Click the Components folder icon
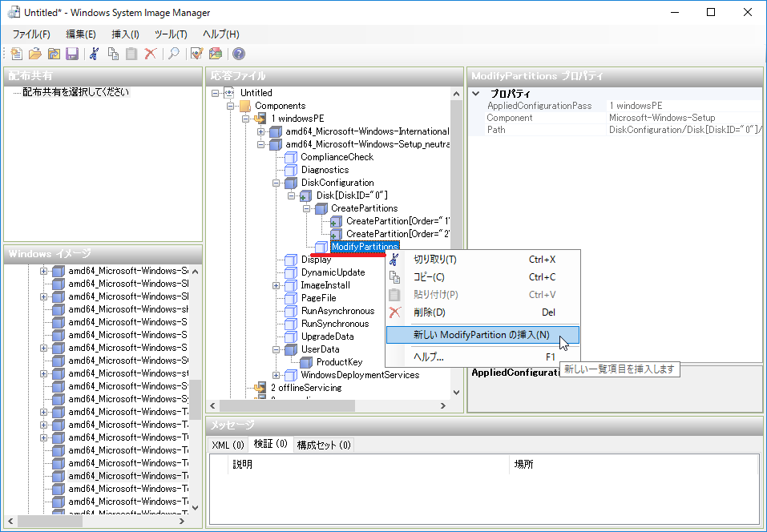Viewport: 767px width, 532px height. pos(245,106)
